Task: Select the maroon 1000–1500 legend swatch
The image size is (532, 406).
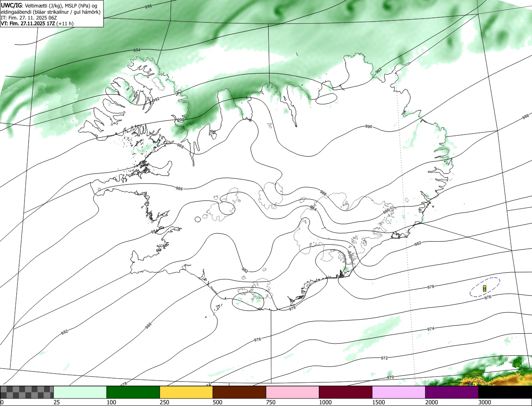Action: pyautogui.click(x=346, y=392)
